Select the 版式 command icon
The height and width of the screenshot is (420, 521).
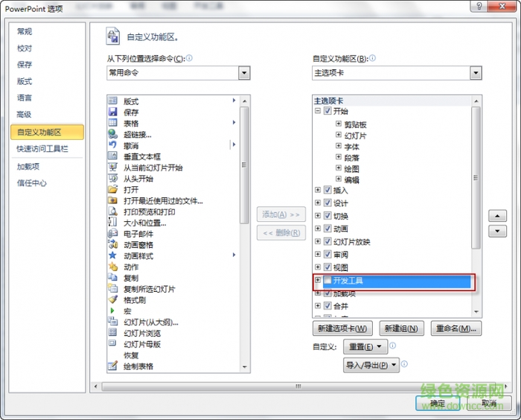pos(113,101)
